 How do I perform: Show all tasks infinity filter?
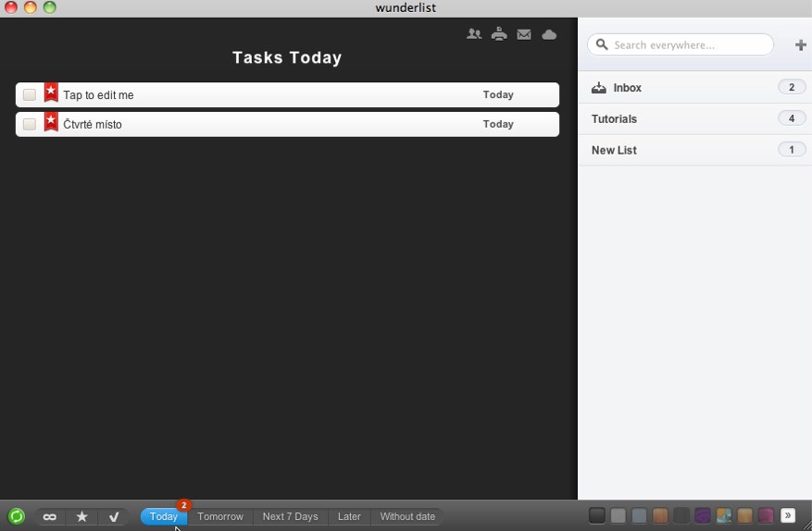click(x=50, y=516)
